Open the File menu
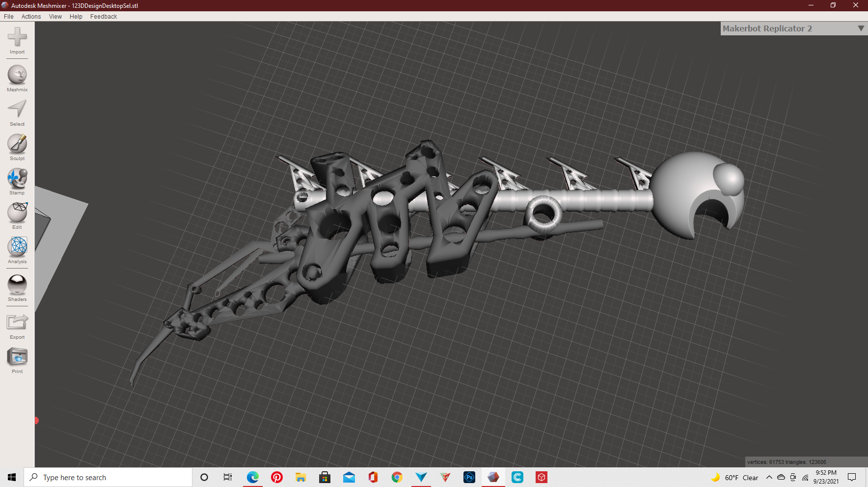 (9, 16)
